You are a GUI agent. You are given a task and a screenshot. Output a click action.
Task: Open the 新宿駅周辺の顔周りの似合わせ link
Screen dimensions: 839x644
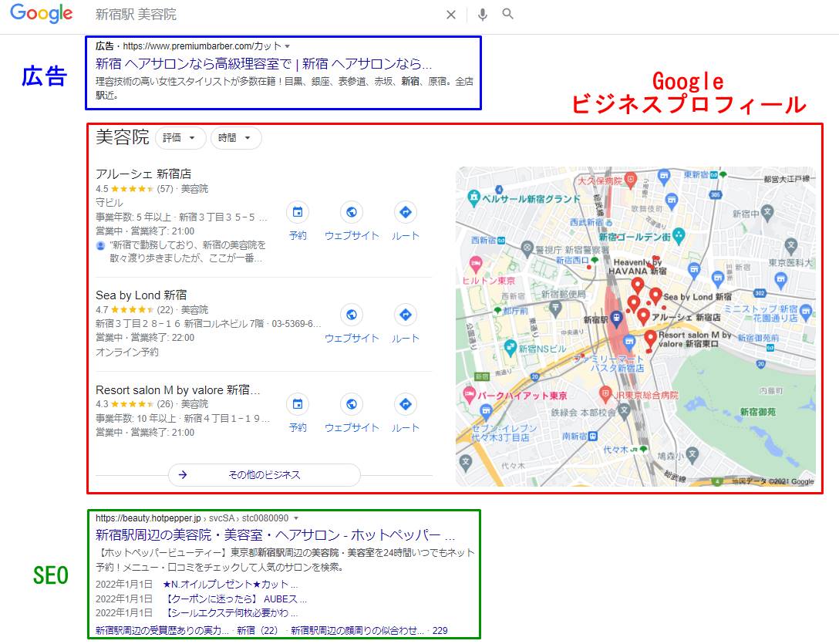[358, 630]
